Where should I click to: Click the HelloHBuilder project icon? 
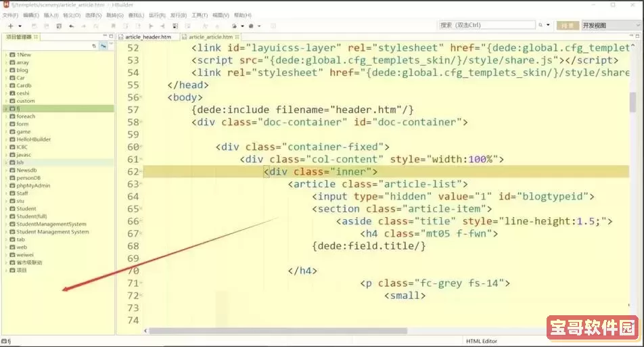(x=12, y=139)
